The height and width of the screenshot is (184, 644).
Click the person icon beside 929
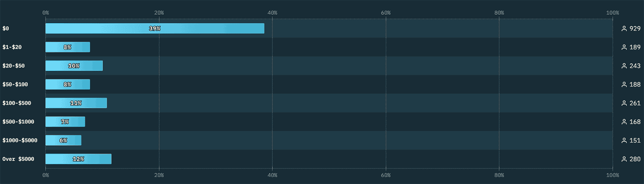624,29
